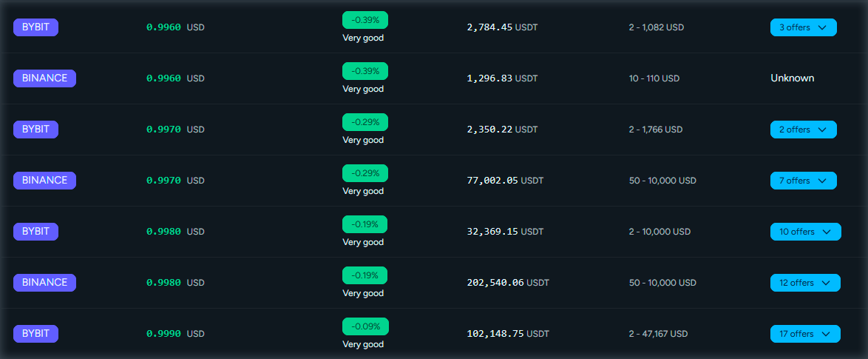Select the BYBIT badge priced 0.9970 USD

coord(35,130)
